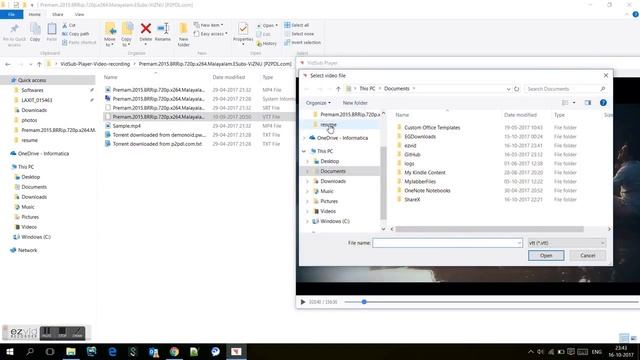Open Properties in the ribbon
Viewport: 640px width, 360px height.
pyautogui.click(x=243, y=33)
